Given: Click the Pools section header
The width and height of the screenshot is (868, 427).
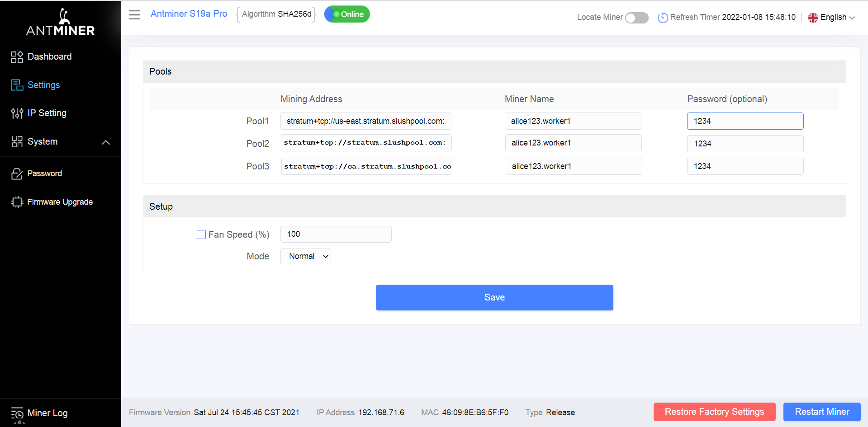Looking at the screenshot, I should (x=494, y=71).
